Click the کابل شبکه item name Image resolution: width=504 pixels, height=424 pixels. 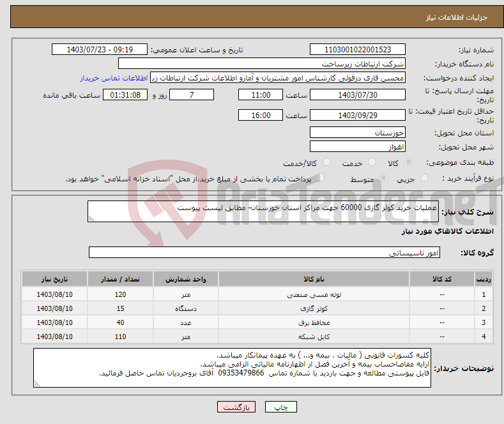[314, 337]
